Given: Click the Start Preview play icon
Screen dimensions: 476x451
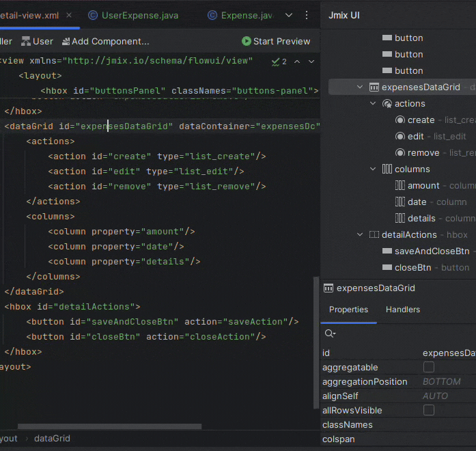Looking at the screenshot, I should [247, 41].
